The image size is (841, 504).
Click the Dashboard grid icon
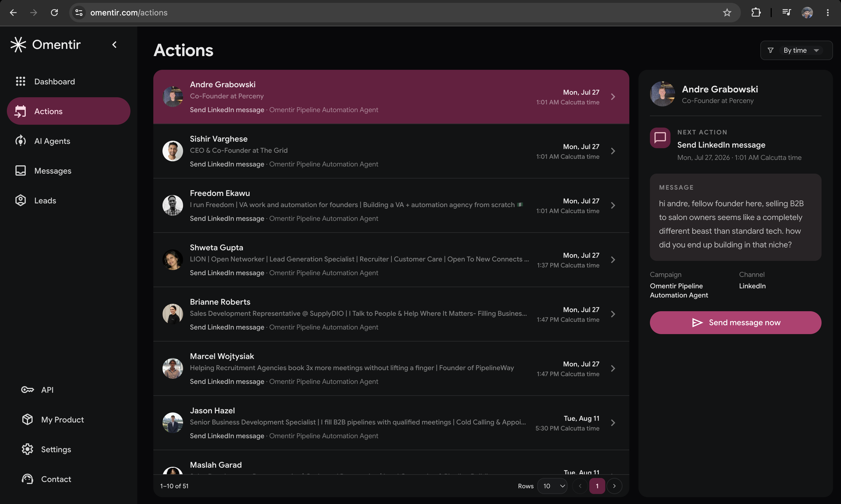(x=20, y=82)
